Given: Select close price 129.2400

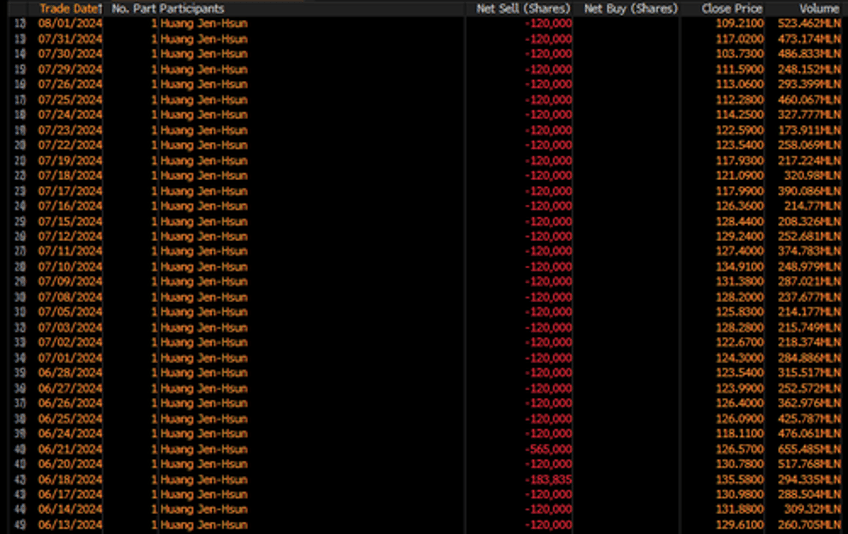Looking at the screenshot, I should point(740,236).
